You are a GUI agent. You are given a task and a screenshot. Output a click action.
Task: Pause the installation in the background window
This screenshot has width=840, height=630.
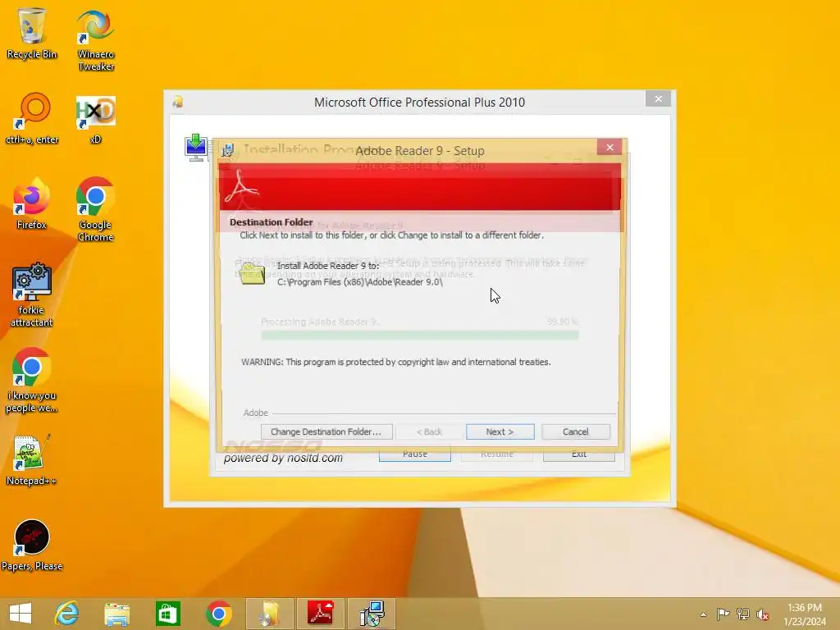coord(414,454)
